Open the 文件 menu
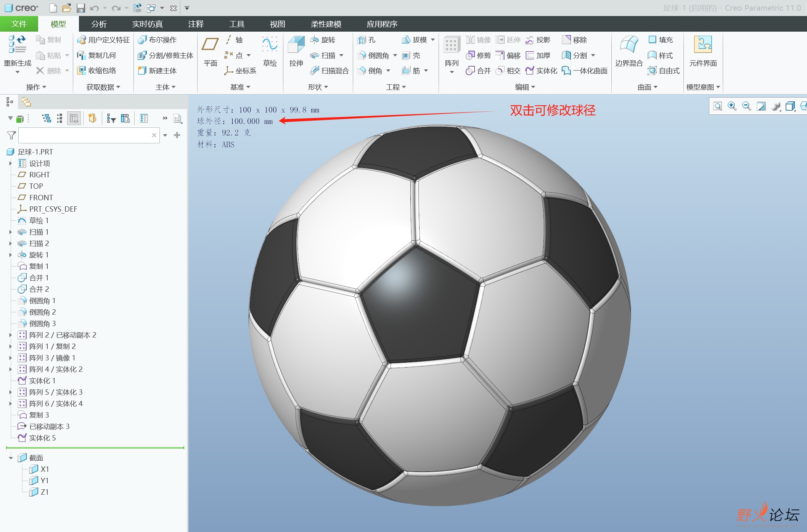The image size is (807, 532). tap(19, 24)
